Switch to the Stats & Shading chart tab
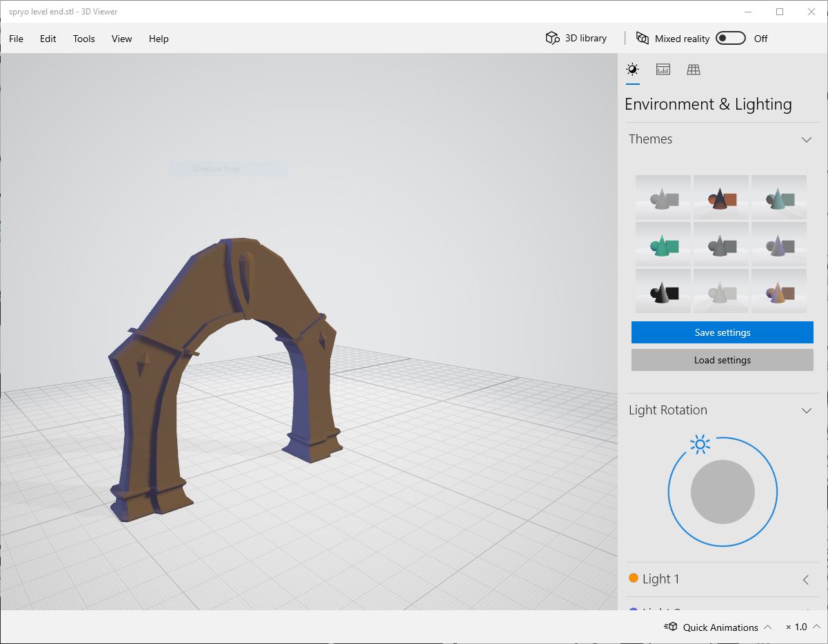The image size is (828, 644). coord(663,69)
